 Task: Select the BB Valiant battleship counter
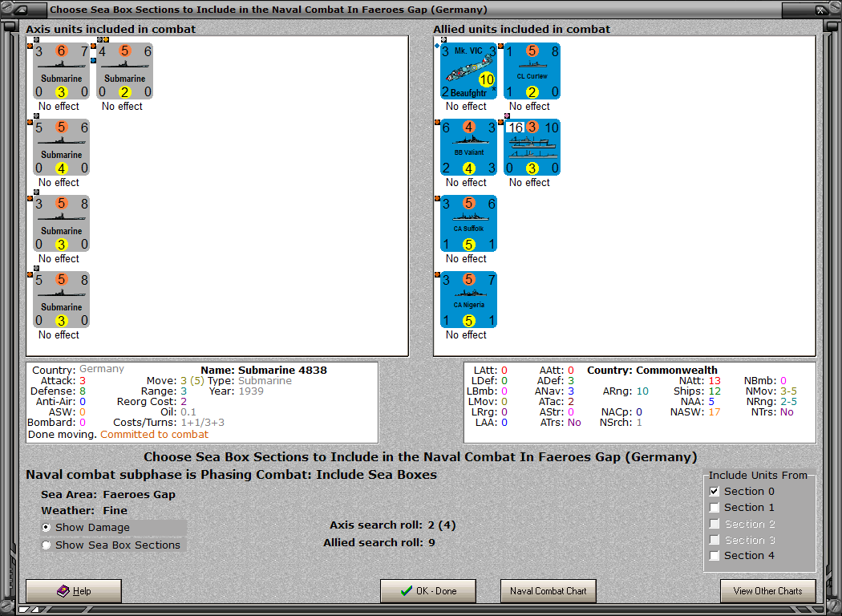pyautogui.click(x=469, y=147)
